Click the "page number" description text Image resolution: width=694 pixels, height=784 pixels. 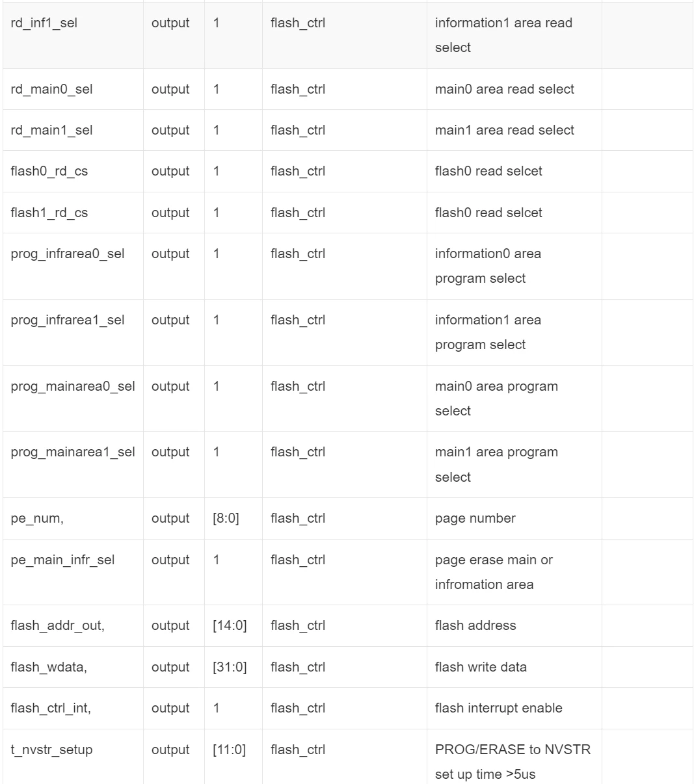[475, 518]
